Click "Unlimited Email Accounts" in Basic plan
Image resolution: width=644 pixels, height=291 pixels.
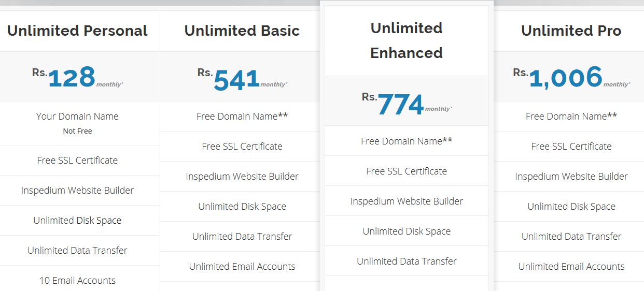click(242, 267)
